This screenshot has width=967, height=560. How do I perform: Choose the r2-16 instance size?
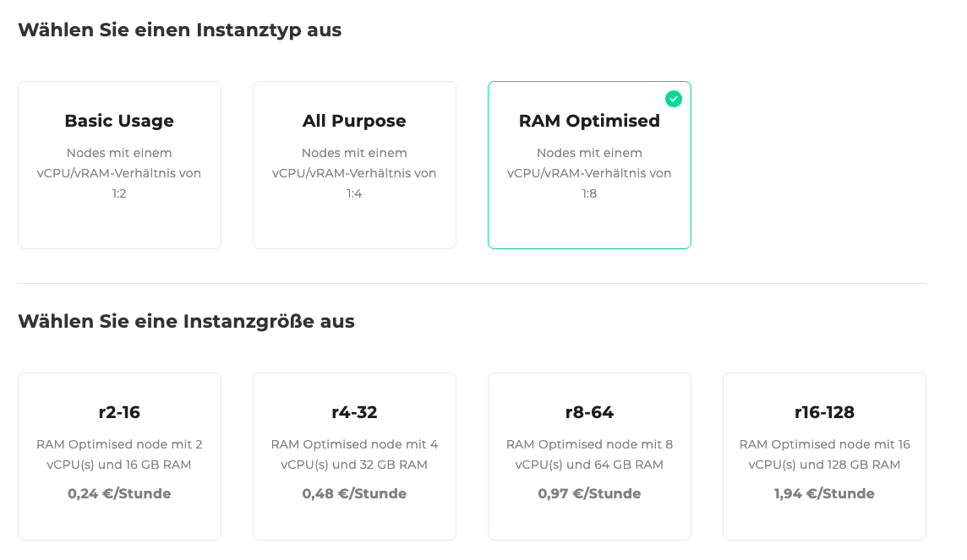pos(119,456)
